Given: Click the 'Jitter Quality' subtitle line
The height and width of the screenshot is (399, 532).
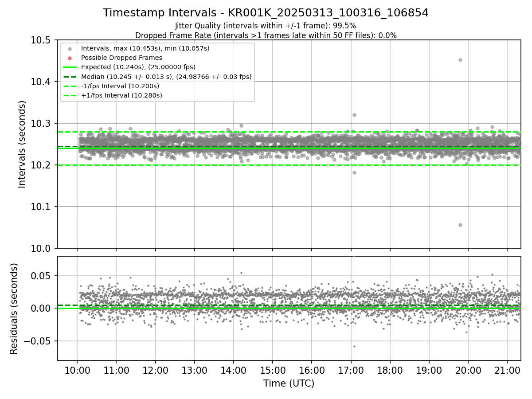Looking at the screenshot, I should [266, 26].
